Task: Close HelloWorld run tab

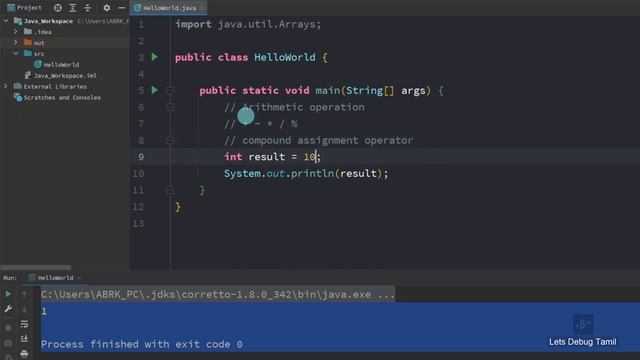Action: (79, 278)
